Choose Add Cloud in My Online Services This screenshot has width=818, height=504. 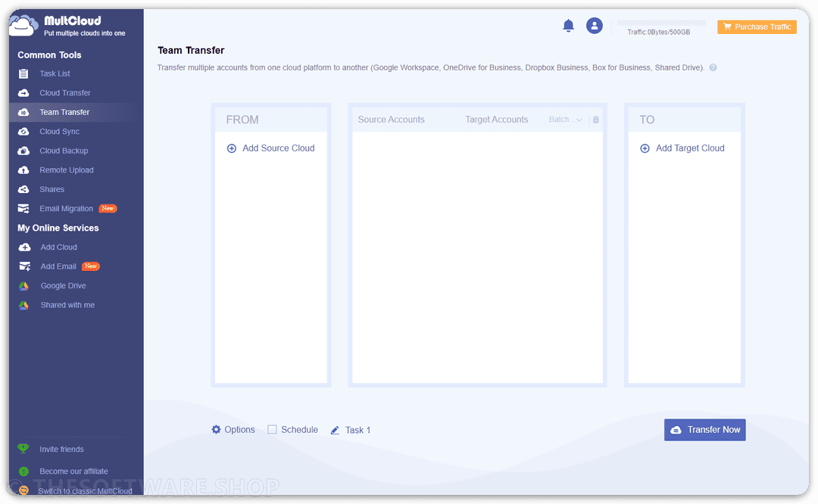[x=58, y=247]
